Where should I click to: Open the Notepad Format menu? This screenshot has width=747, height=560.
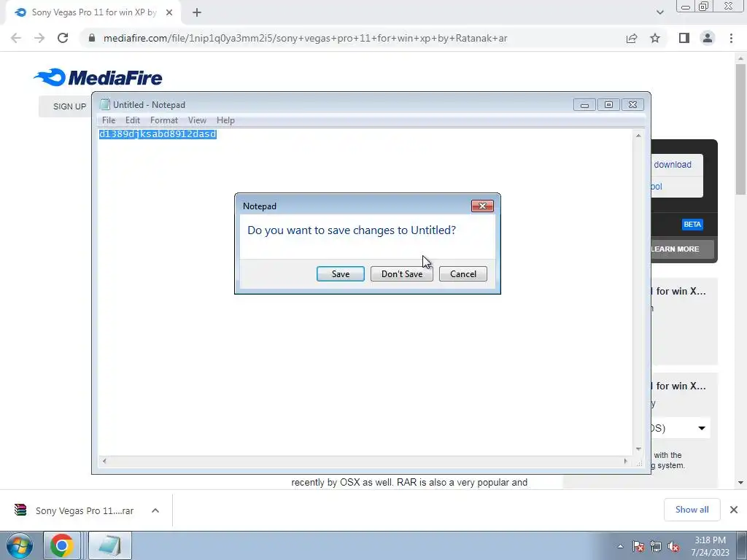pos(164,120)
